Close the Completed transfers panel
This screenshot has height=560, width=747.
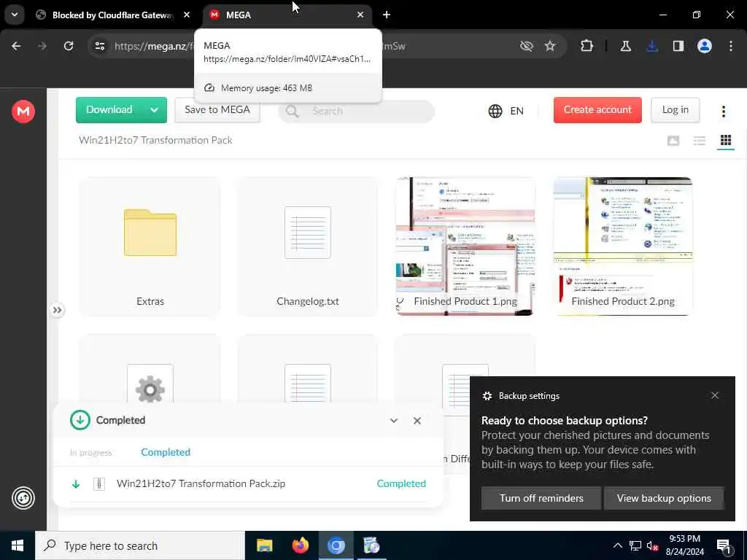[x=417, y=421]
